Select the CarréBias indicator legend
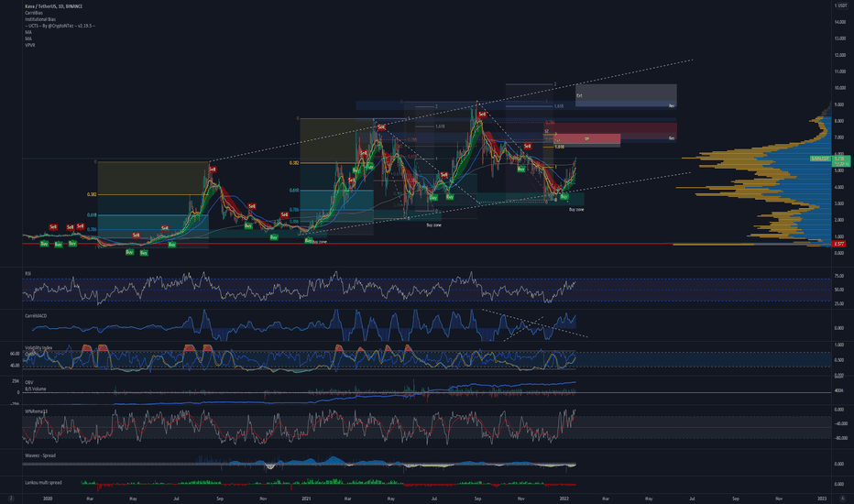The width and height of the screenshot is (854, 504). tap(34, 13)
